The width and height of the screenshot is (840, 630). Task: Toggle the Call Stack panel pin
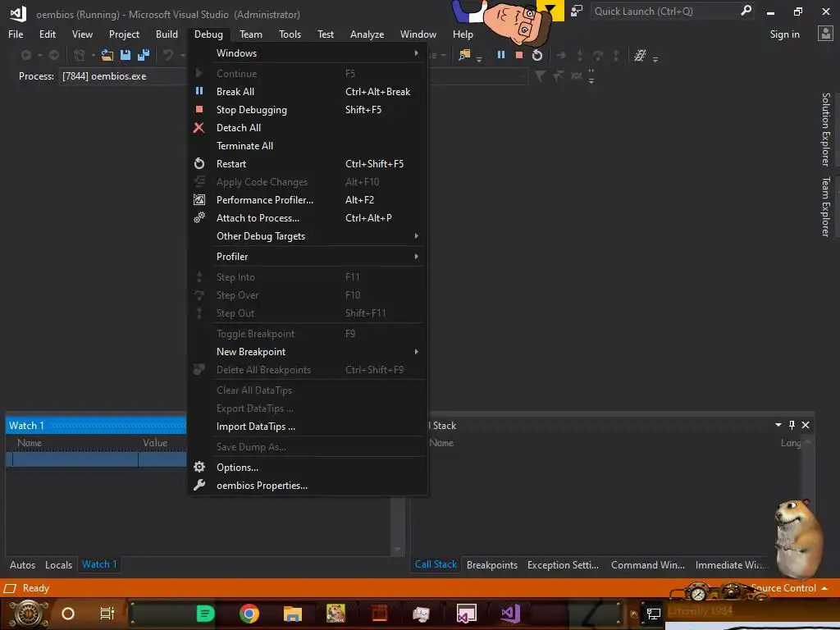coord(792,425)
